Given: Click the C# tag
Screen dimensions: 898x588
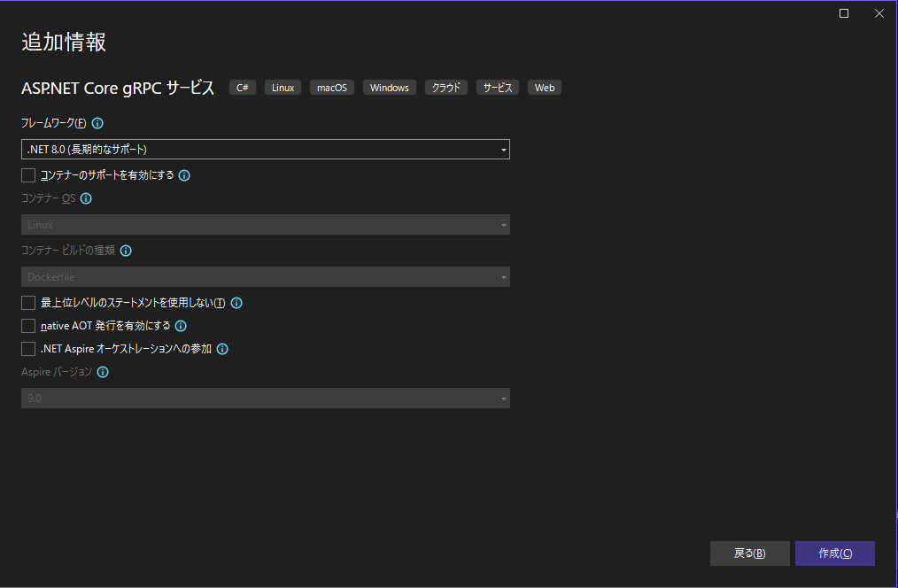Looking at the screenshot, I should coord(243,88).
